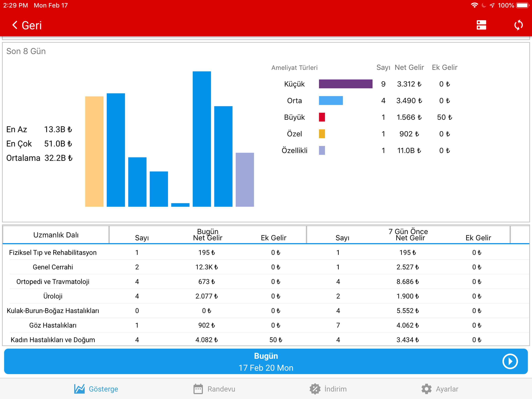Select the lavender Özellikli color swatch

coord(322,150)
